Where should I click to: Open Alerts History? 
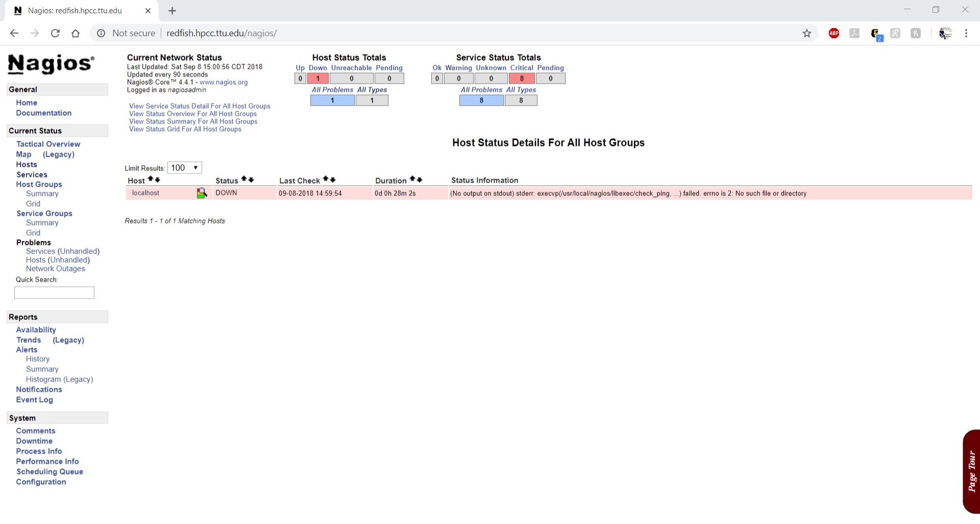click(38, 359)
